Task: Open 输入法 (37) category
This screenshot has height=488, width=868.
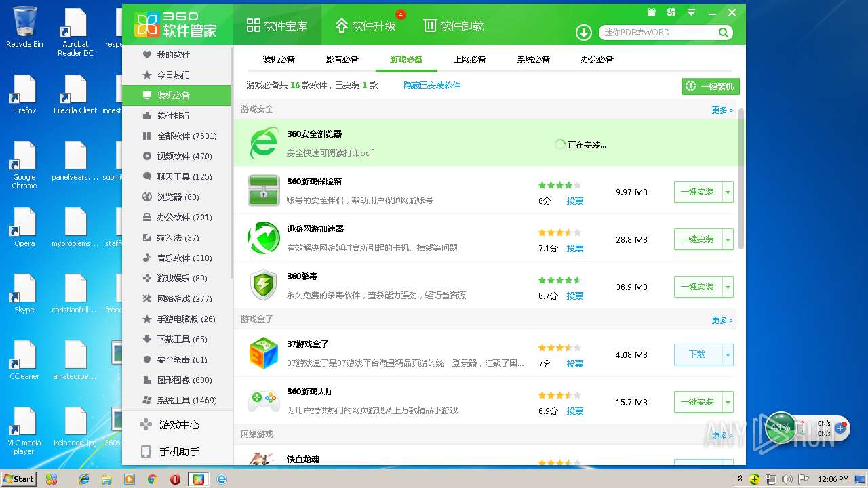Action: click(x=176, y=237)
